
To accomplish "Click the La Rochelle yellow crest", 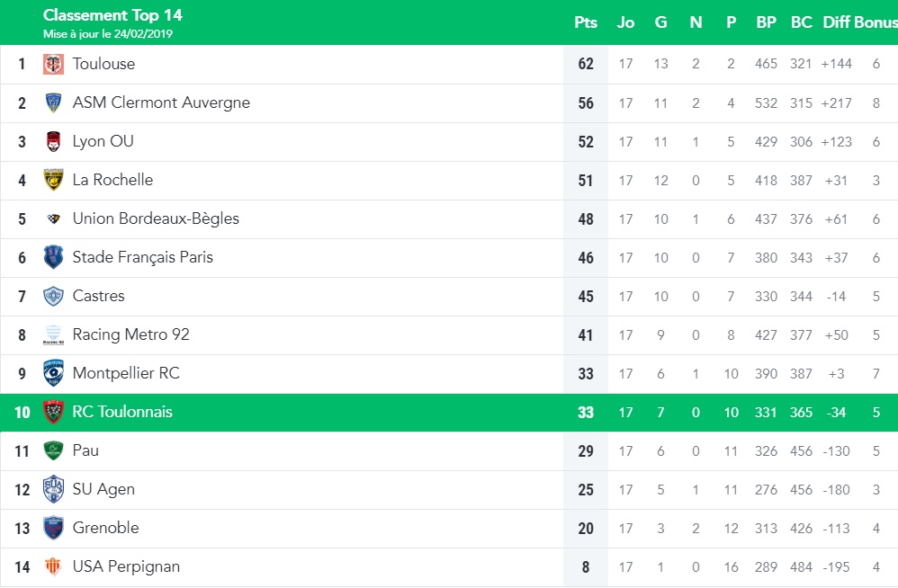I will pos(53,180).
